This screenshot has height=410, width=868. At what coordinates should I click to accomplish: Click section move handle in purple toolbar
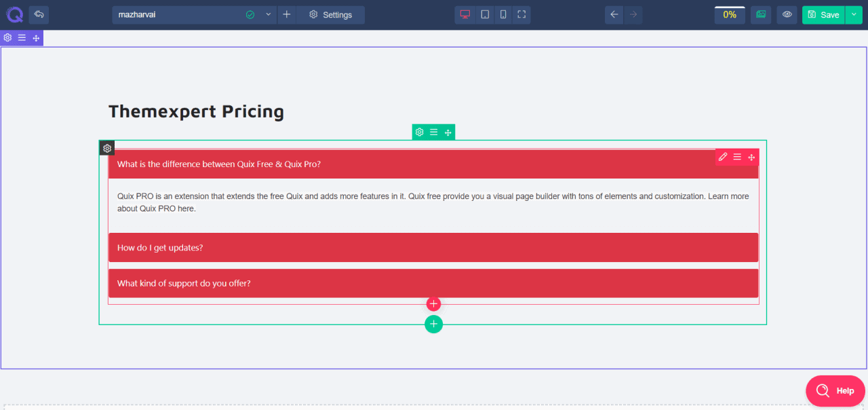point(36,38)
